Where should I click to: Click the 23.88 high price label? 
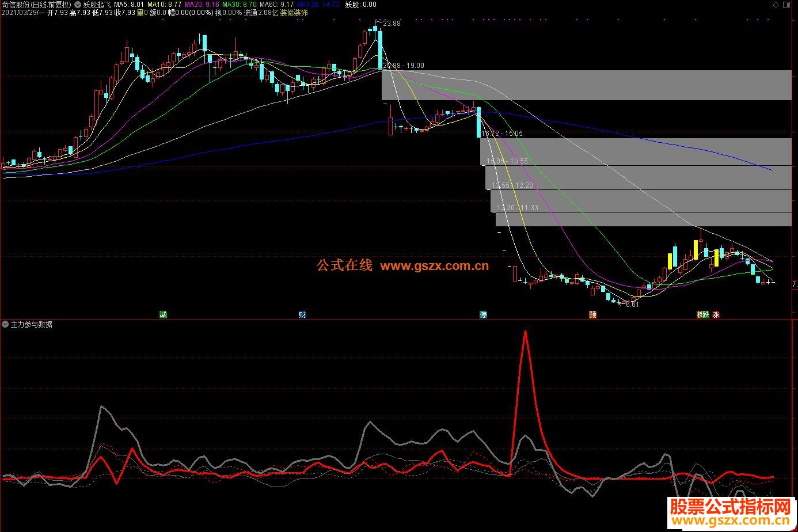point(392,24)
